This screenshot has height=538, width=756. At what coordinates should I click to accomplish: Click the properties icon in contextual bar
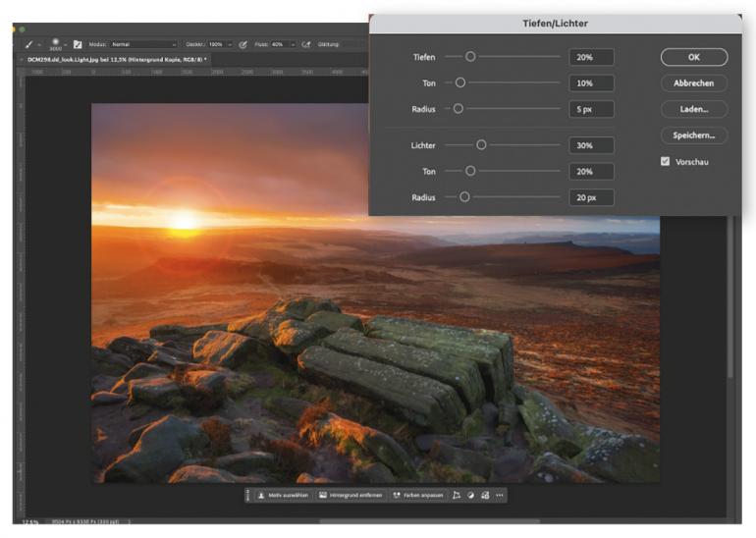coord(485,495)
